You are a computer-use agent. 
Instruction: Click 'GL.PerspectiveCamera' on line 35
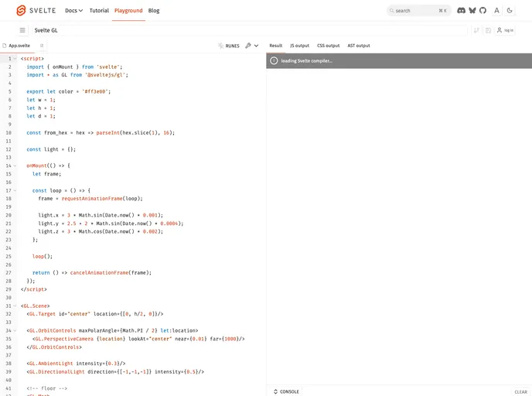[64, 339]
